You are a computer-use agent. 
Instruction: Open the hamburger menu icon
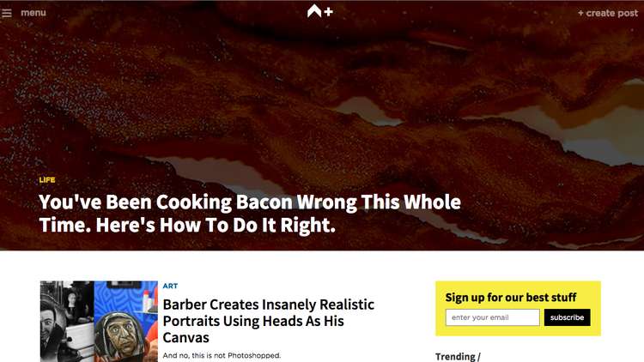pos(7,13)
